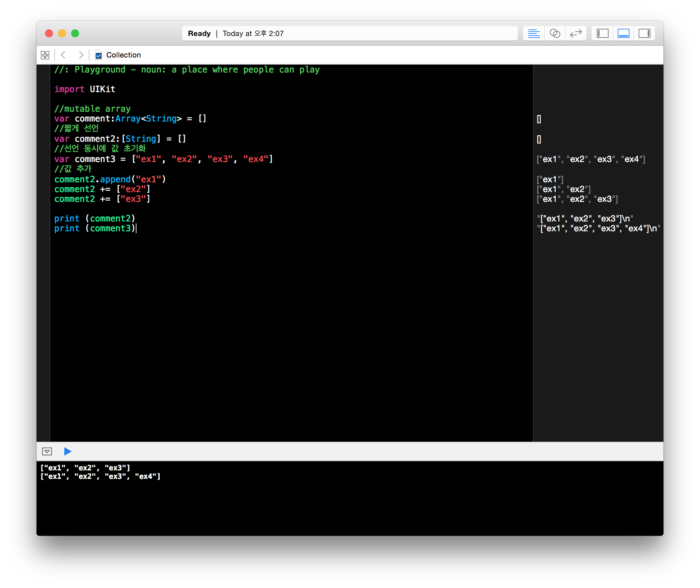The image size is (700, 588).
Task: Place cursor on import UIKit line
Action: click(85, 90)
